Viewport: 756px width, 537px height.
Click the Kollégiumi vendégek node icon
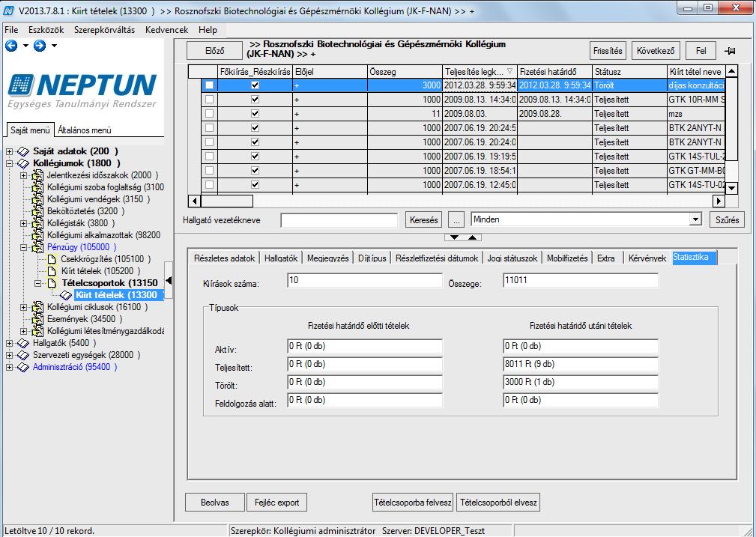[37, 199]
